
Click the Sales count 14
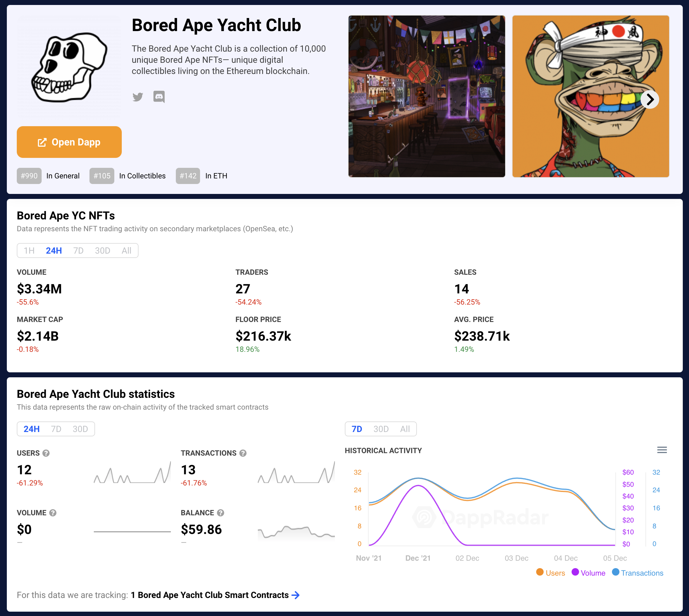click(x=461, y=289)
